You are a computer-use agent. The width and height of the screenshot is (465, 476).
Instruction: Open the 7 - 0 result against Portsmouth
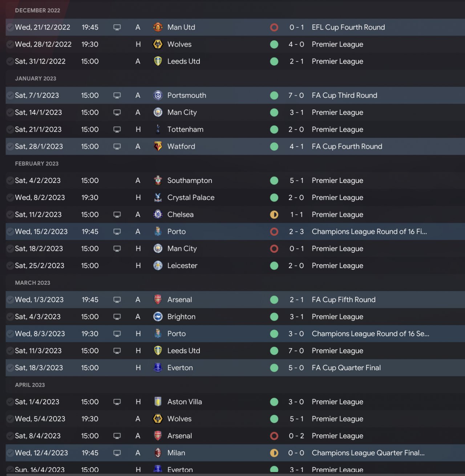click(x=296, y=95)
